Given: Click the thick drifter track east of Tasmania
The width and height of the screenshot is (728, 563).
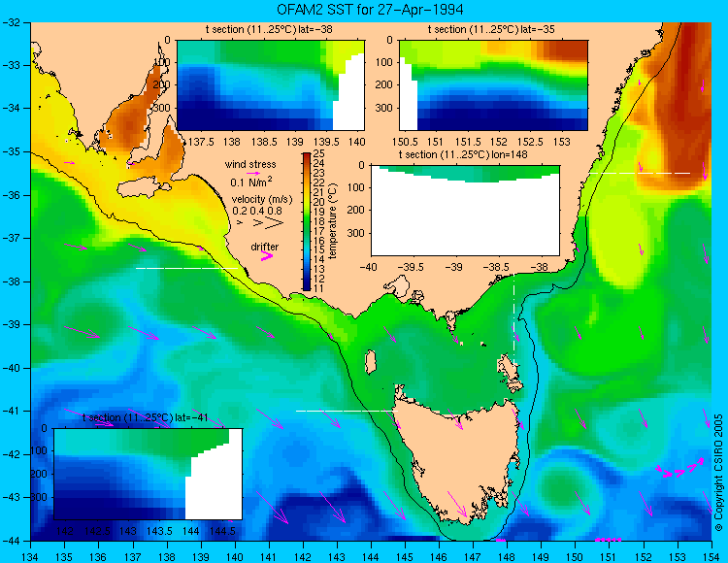Looking at the screenshot, I should (x=680, y=468).
